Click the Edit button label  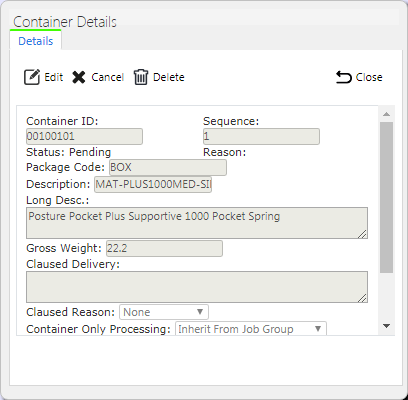(x=54, y=77)
